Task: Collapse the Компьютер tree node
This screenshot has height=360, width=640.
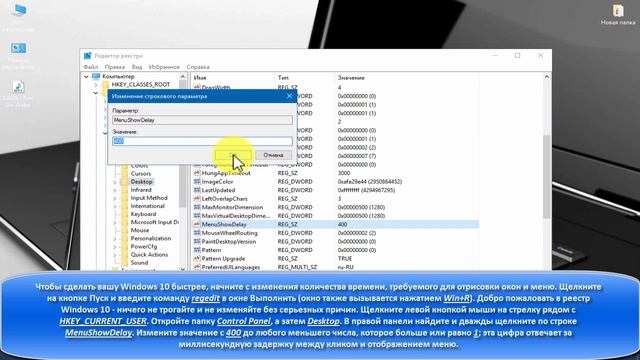Action: coord(86,77)
